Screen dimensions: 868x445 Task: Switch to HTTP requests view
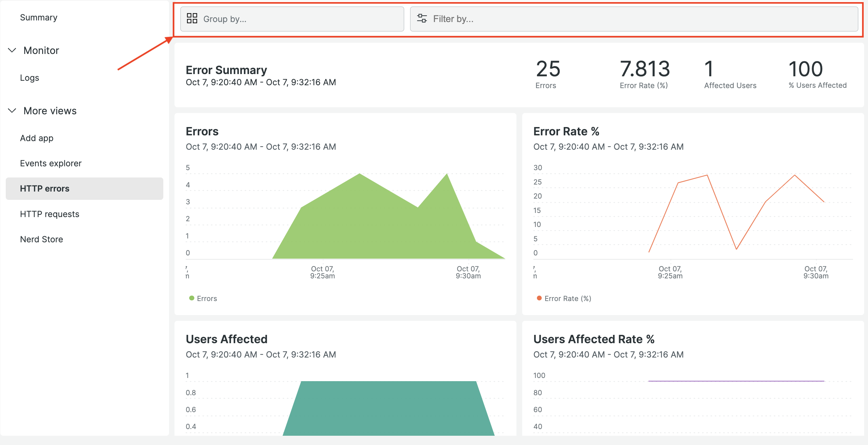click(50, 214)
